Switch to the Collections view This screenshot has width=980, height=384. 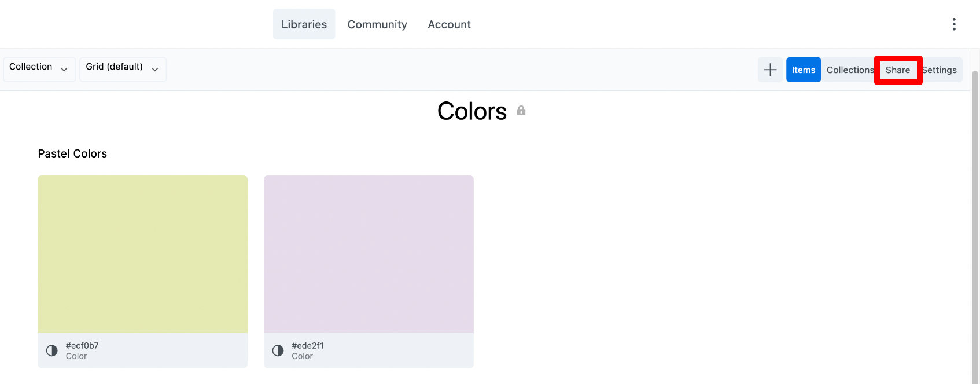[849, 70]
